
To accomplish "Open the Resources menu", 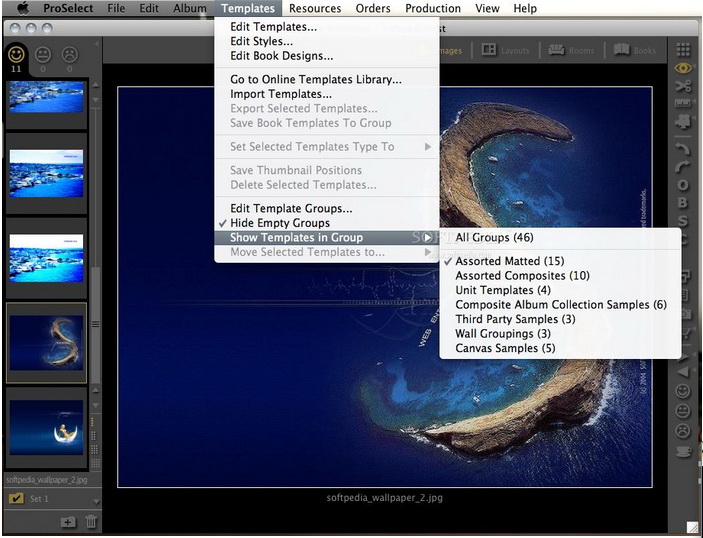I will [314, 8].
